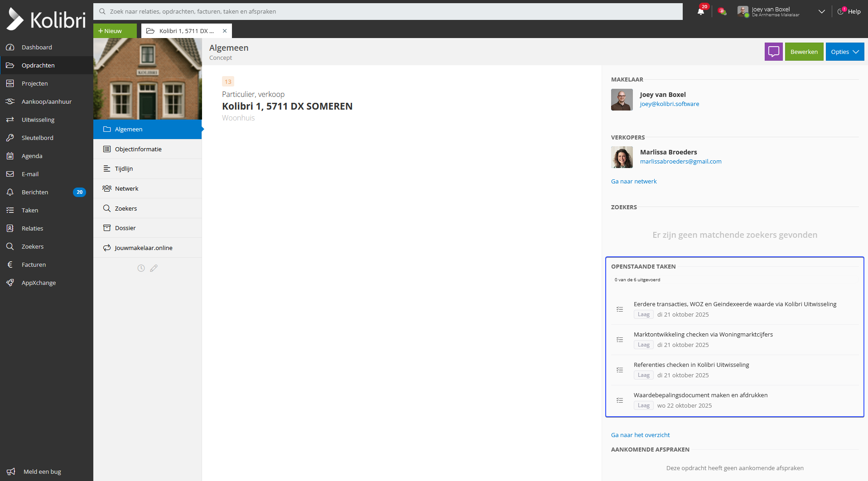Open the green Nieuw button menu
This screenshot has height=481, width=868.
(x=115, y=31)
